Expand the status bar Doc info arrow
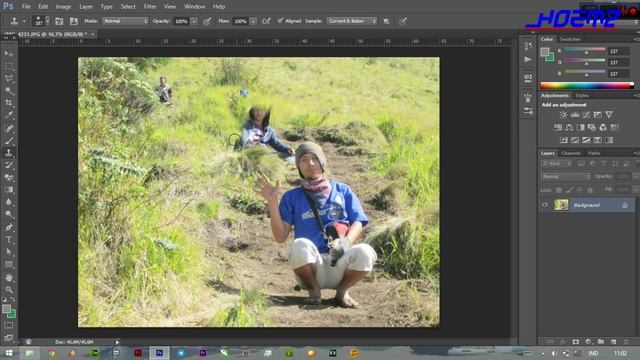This screenshot has height=360, width=640. point(117,342)
